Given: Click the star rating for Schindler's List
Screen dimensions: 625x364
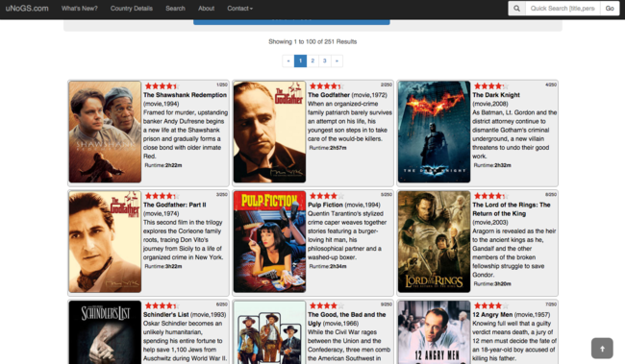Looking at the screenshot, I should [x=162, y=305].
